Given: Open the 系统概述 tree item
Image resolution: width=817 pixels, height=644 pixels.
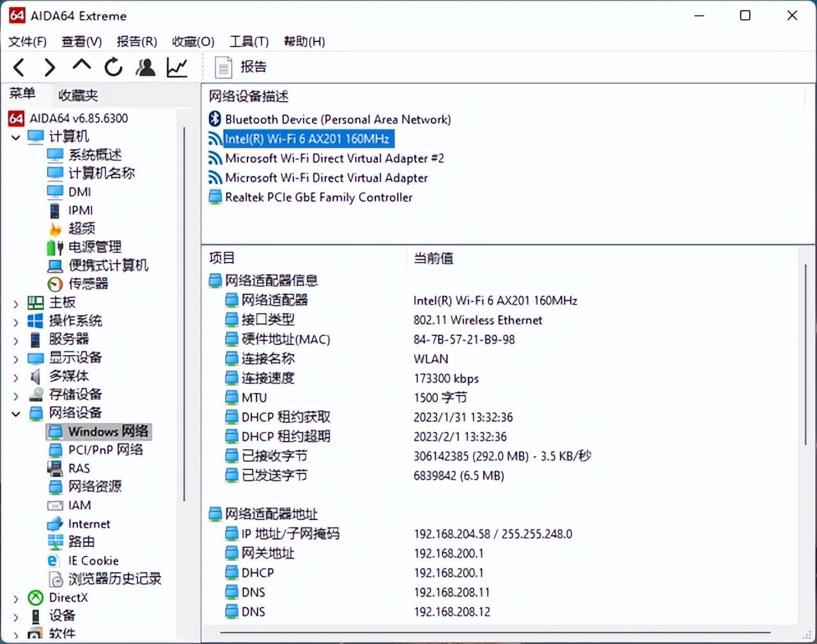Looking at the screenshot, I should (84, 155).
